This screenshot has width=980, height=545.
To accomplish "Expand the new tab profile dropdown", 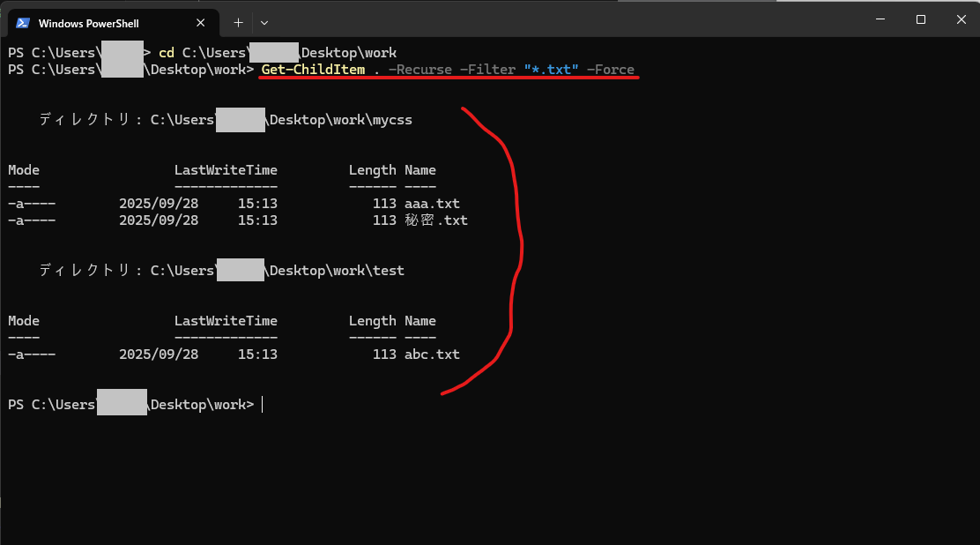I will click(264, 23).
